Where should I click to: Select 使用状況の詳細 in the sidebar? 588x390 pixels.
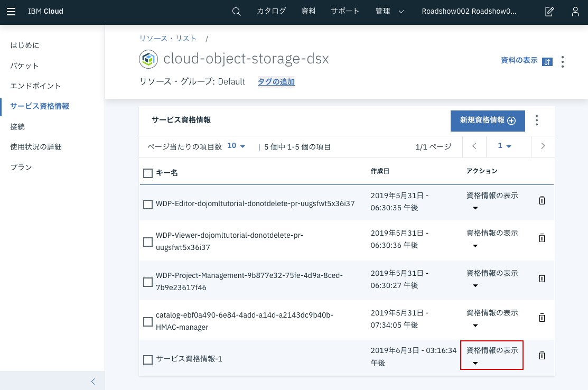coord(36,147)
